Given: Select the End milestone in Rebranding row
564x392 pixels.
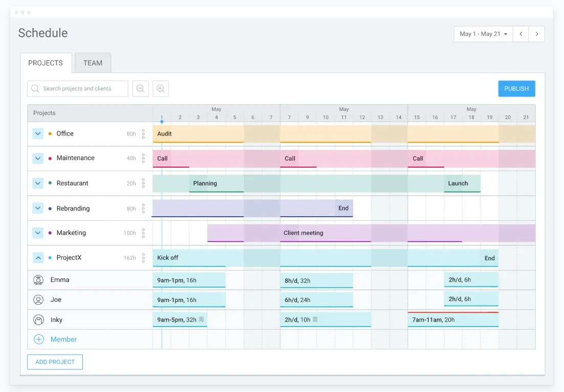Looking at the screenshot, I should (344, 208).
